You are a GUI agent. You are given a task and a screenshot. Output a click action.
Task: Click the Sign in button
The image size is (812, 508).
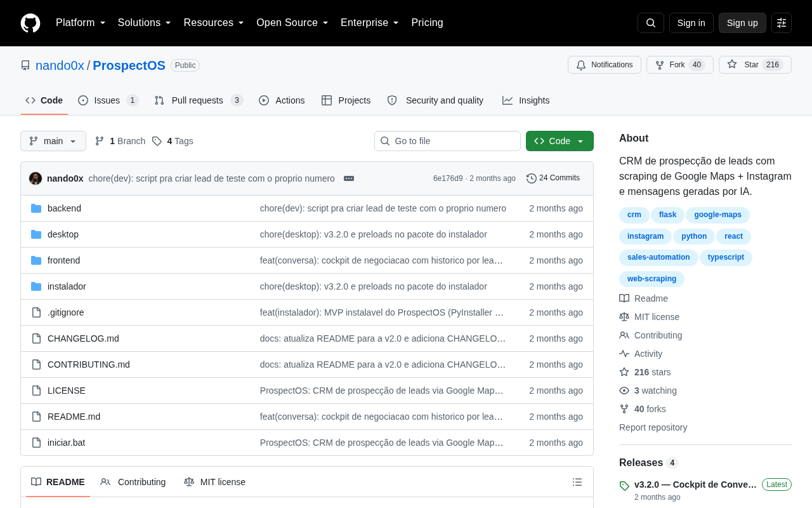pyautogui.click(x=691, y=23)
